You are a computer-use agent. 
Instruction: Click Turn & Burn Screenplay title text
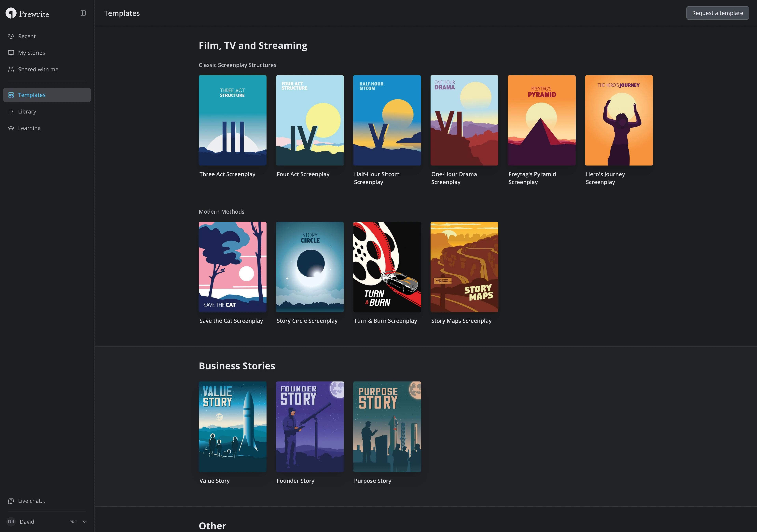385,321
